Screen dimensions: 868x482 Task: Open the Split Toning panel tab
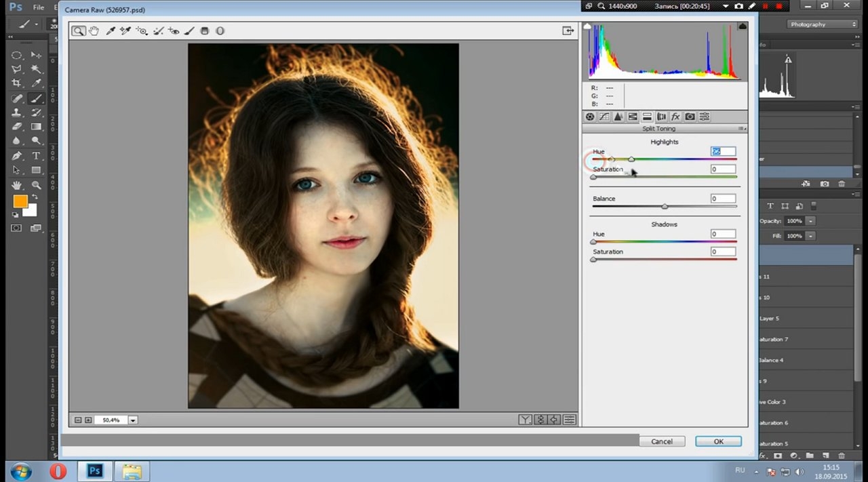tap(647, 117)
